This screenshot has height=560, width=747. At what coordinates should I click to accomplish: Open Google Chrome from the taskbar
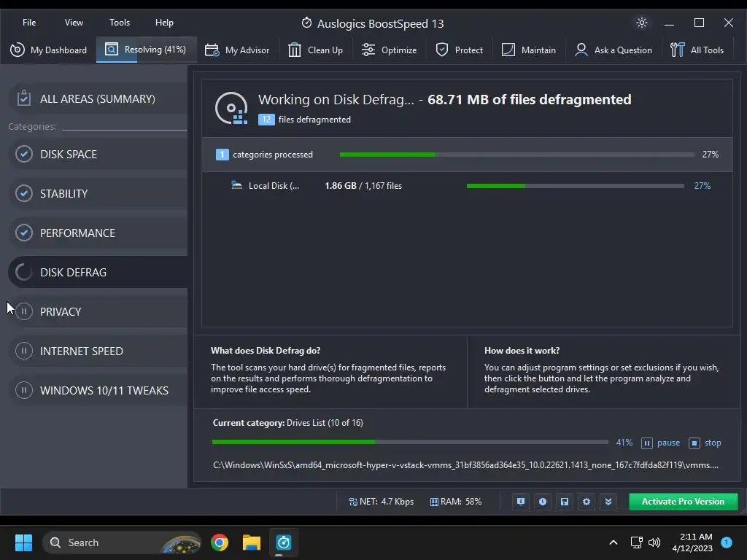click(220, 542)
